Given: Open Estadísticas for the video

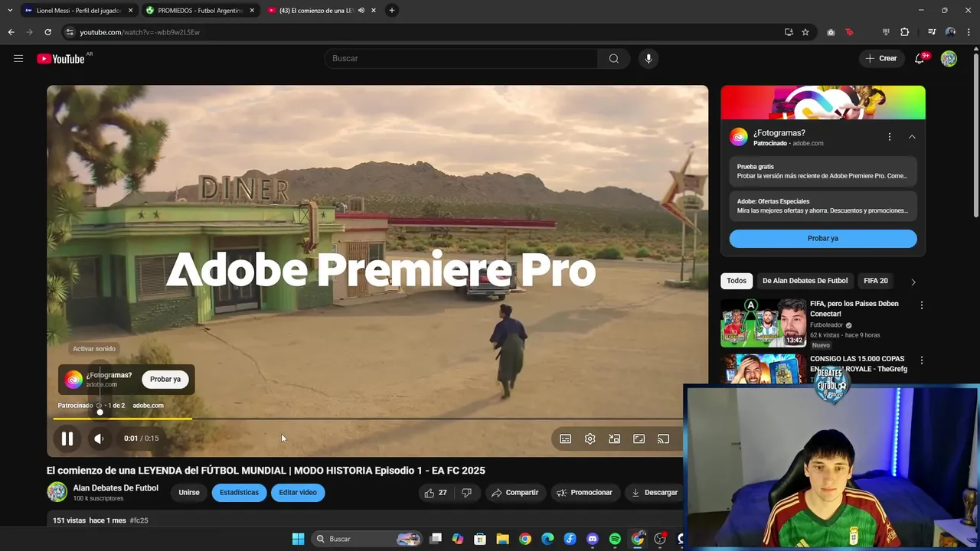Looking at the screenshot, I should point(239,493).
